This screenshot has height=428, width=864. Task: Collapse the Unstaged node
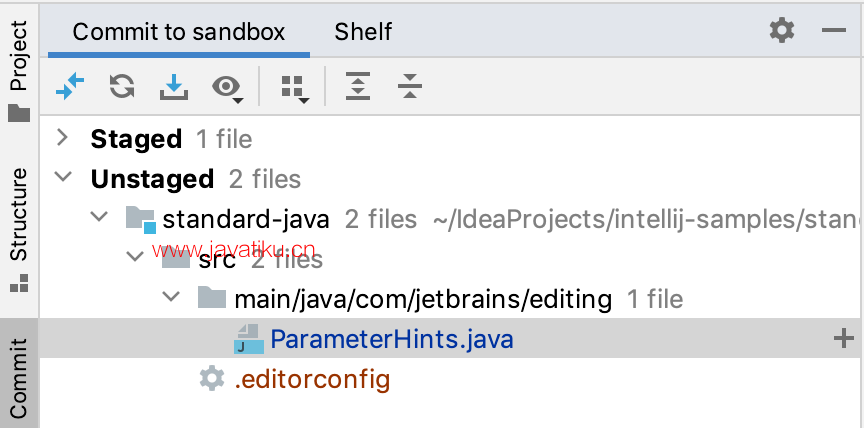point(63,177)
